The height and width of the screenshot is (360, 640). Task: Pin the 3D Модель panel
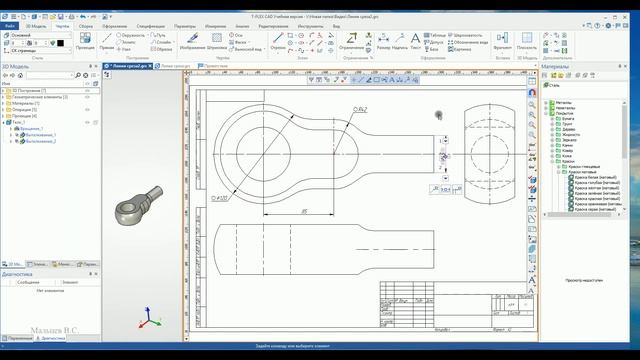[x=91, y=66]
